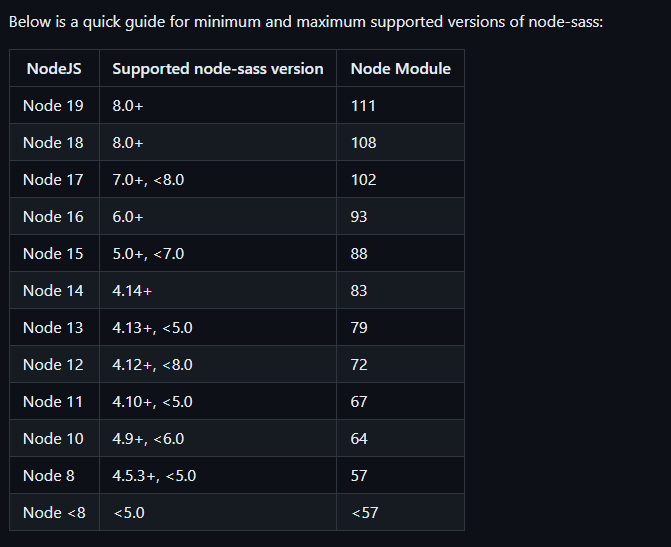Click the Node 16 cell
Image resolution: width=671 pixels, height=547 pixels.
(53, 217)
